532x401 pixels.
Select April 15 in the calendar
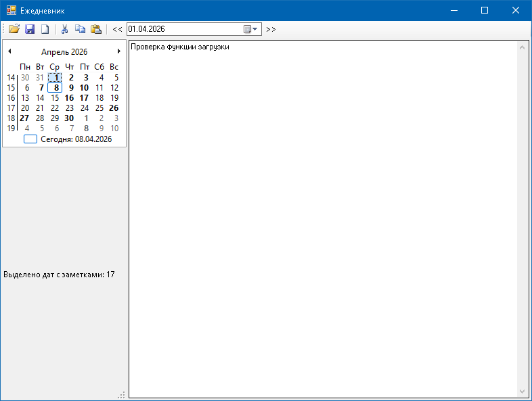(x=55, y=98)
